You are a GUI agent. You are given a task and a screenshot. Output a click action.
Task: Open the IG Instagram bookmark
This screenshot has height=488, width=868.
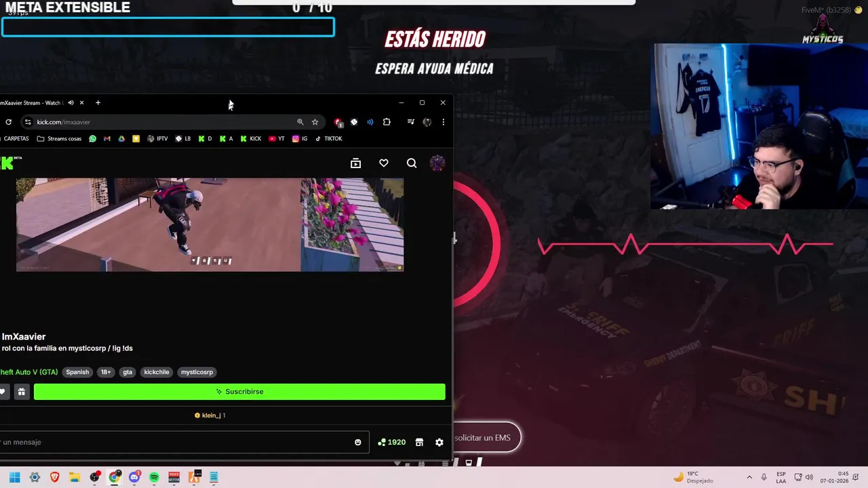coord(300,139)
